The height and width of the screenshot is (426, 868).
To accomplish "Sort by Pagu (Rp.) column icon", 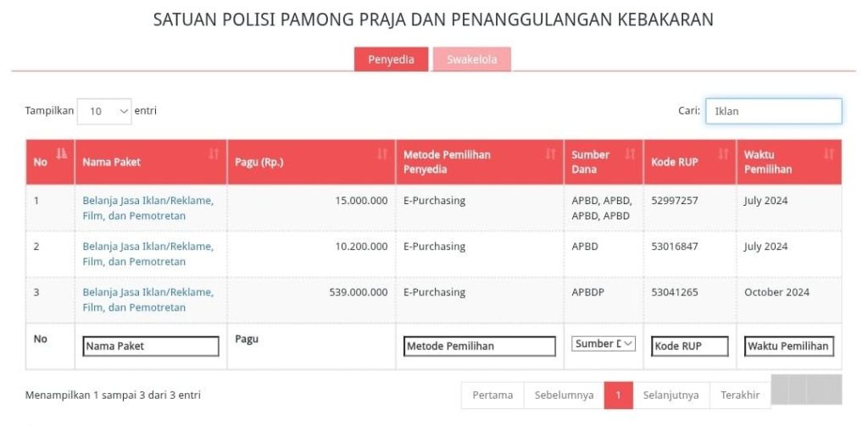I will click(x=381, y=154).
